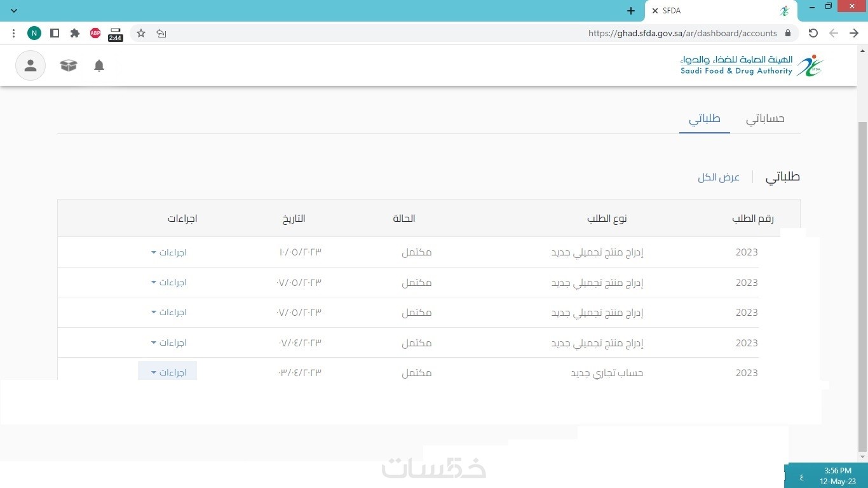Open the extensions puzzle icon
Image resolution: width=868 pixels, height=488 pixels.
[x=75, y=33]
